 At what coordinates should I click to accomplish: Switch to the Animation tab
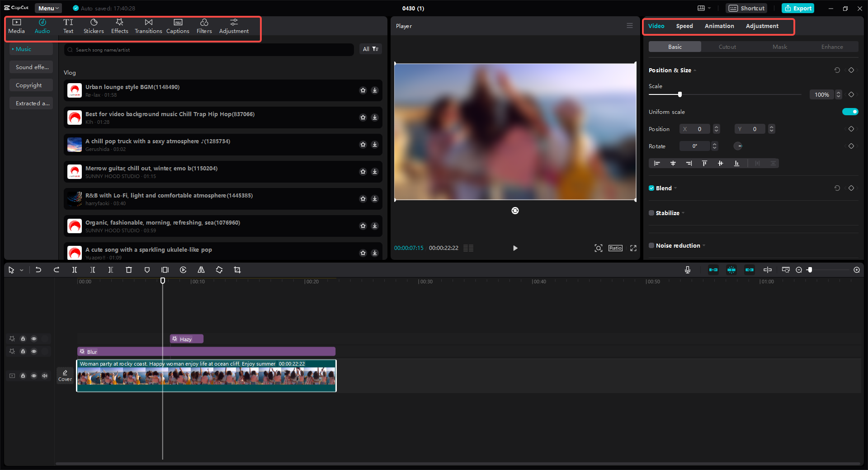719,26
